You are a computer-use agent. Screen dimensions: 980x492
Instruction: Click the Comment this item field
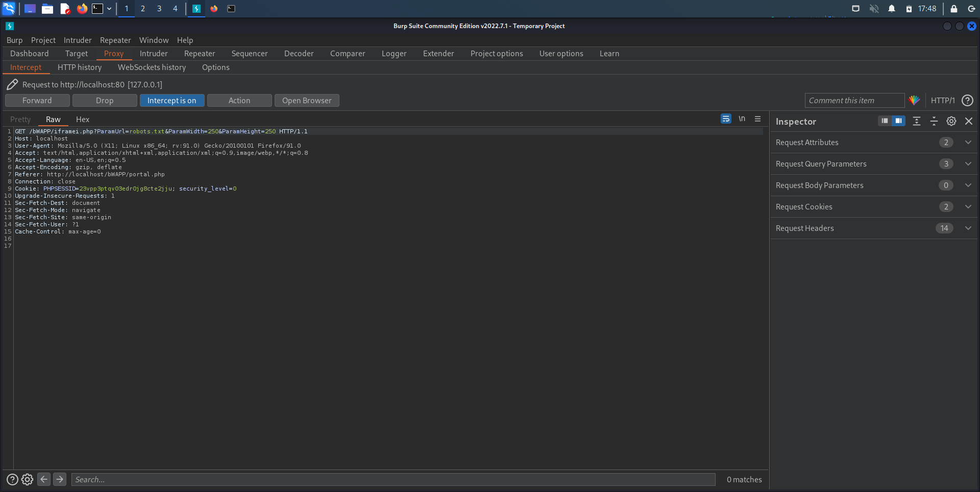click(x=854, y=101)
